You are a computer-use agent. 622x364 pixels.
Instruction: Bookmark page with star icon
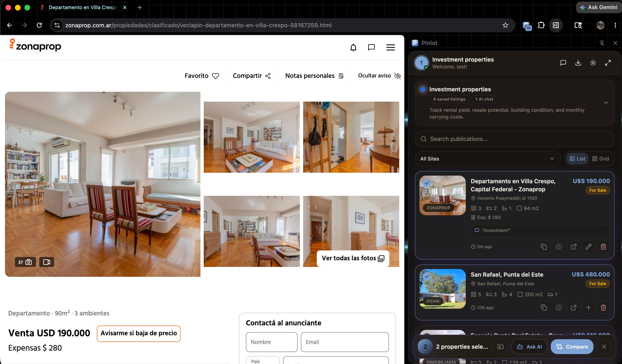505,25
